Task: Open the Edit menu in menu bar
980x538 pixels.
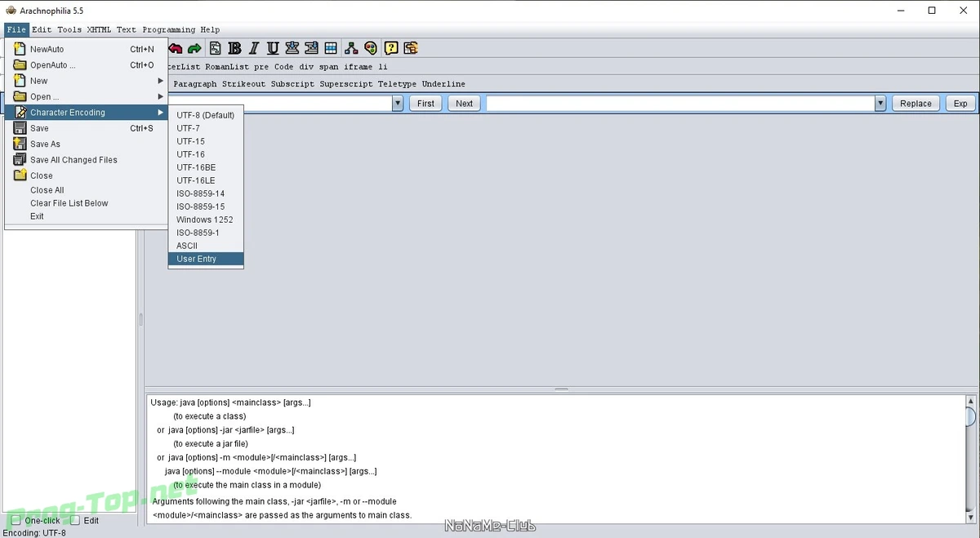Action: click(x=42, y=29)
